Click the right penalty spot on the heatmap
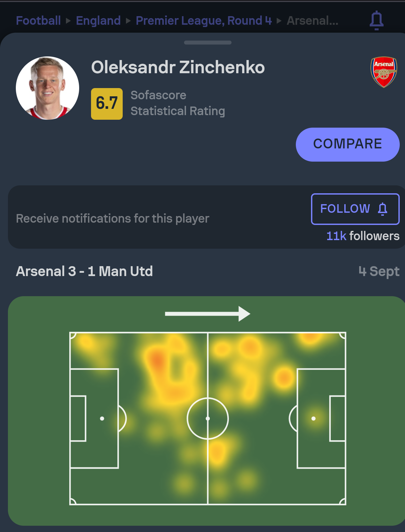 point(313,419)
